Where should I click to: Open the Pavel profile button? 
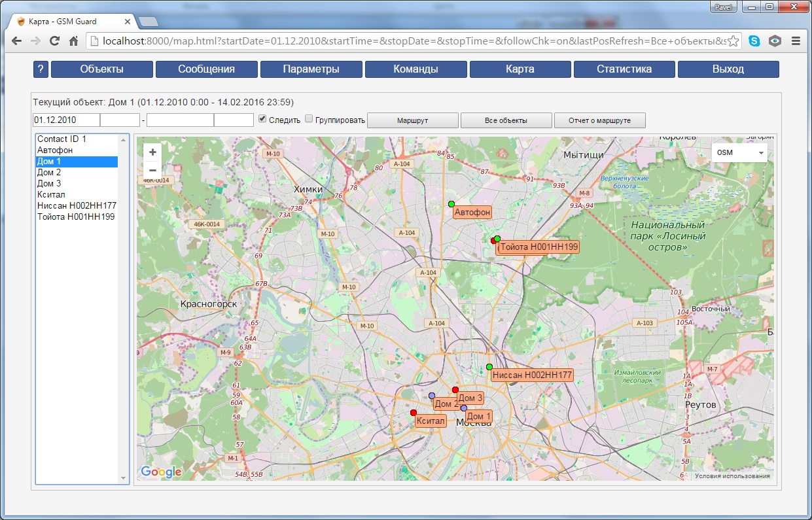coord(723,7)
